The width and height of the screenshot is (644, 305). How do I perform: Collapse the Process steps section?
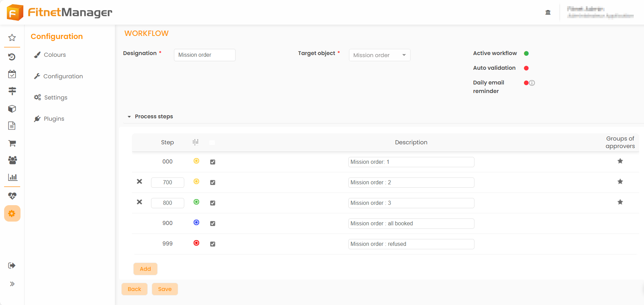129,117
